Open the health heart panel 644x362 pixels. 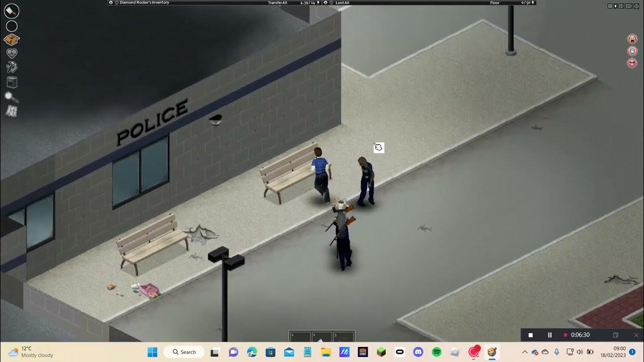(12, 53)
